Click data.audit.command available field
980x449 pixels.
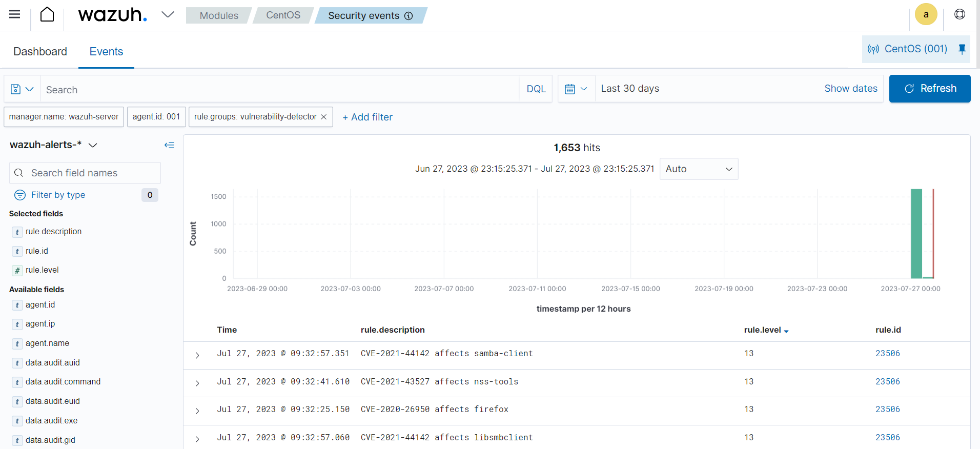pyautogui.click(x=63, y=382)
